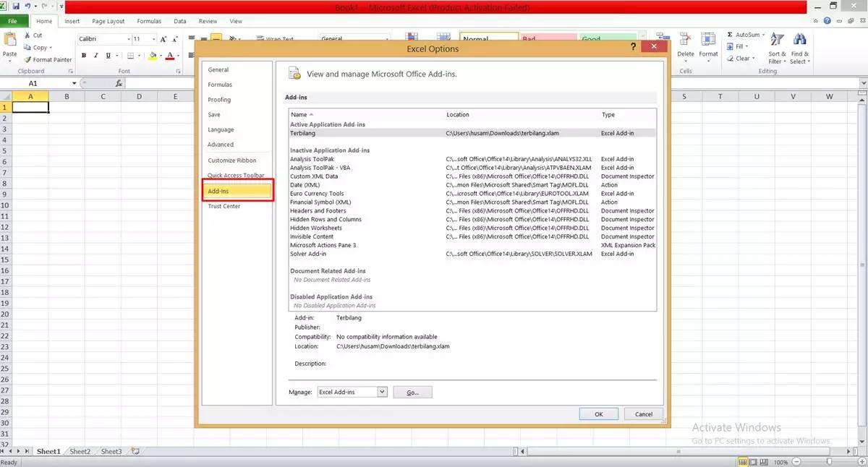Select Proofing in options sidebar
The width and height of the screenshot is (868, 467).
(x=219, y=100)
